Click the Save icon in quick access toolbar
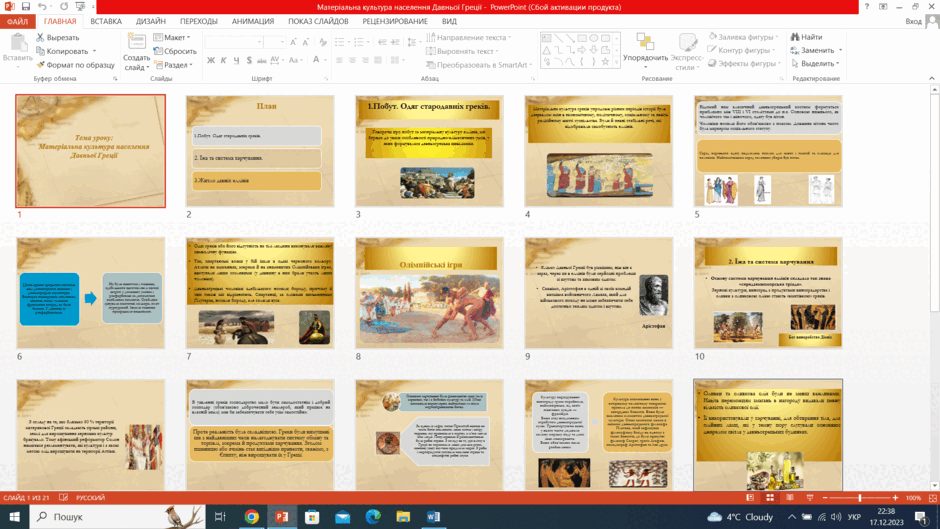The width and height of the screenshot is (940, 529). pyautogui.click(x=25, y=7)
